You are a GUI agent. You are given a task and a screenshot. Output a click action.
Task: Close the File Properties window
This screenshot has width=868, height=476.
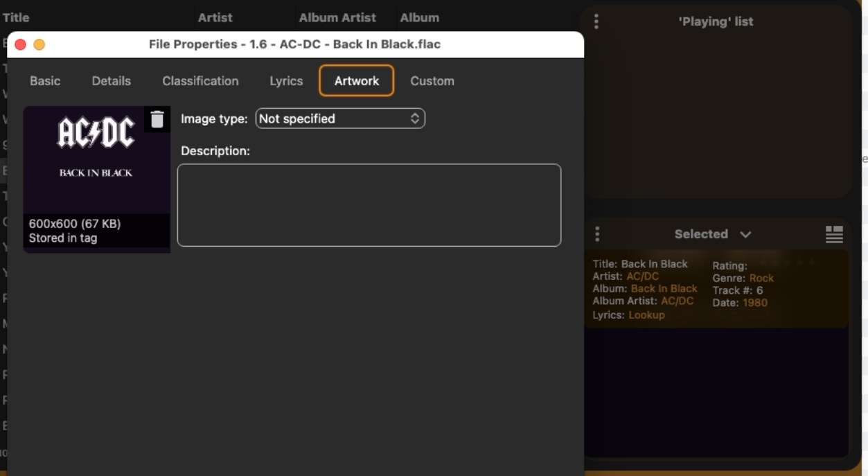click(x=21, y=44)
